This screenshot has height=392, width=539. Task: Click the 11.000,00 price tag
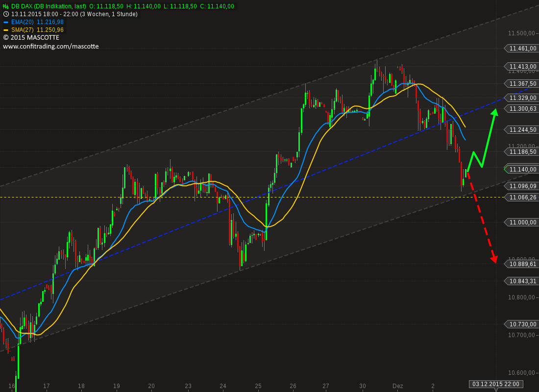[x=521, y=222]
